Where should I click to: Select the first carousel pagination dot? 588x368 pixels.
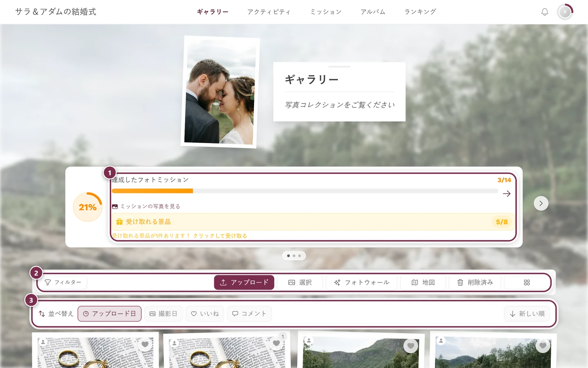289,256
